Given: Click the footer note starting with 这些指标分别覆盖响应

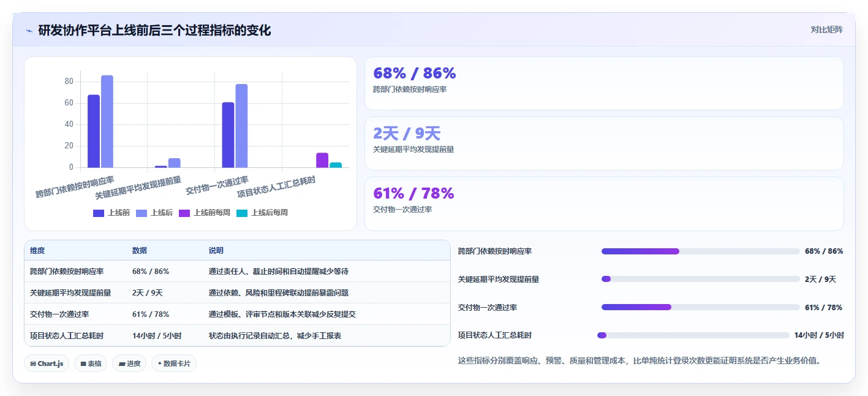Looking at the screenshot, I should [639, 360].
